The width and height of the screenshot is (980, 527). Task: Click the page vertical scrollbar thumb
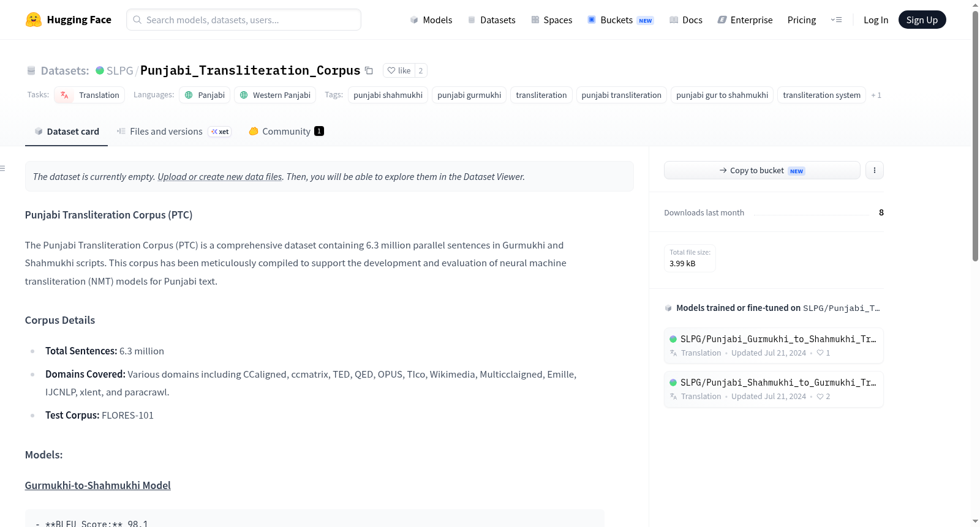pyautogui.click(x=976, y=135)
